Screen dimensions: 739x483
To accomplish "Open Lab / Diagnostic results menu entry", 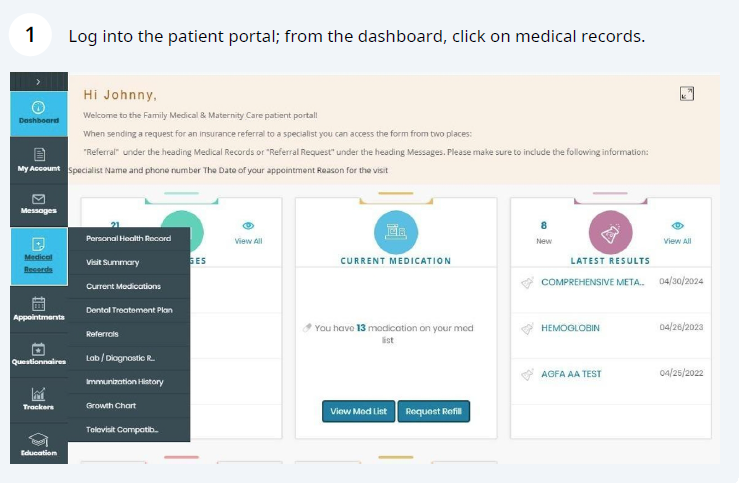I will pyautogui.click(x=122, y=358).
